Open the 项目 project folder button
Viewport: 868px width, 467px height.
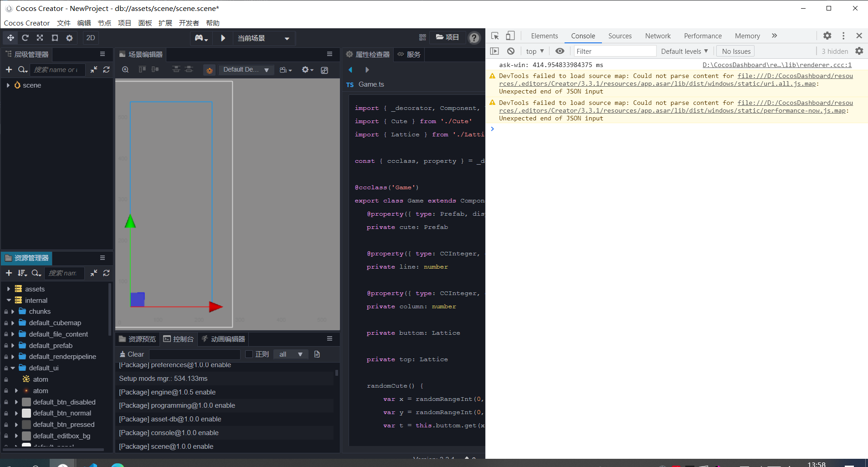click(x=447, y=37)
